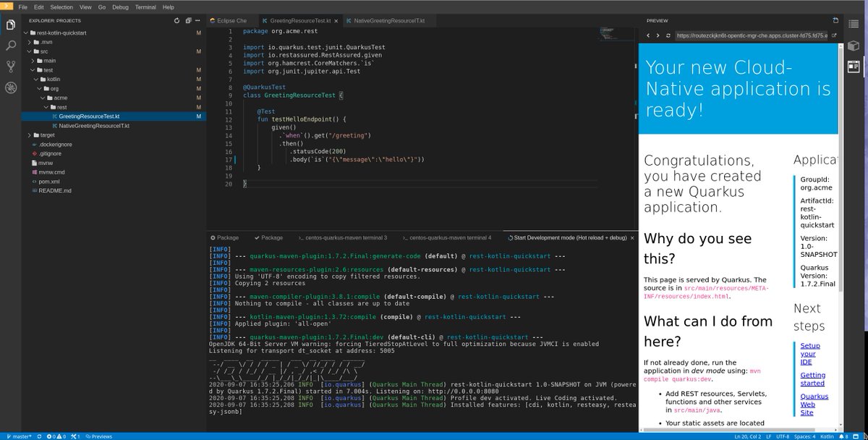
Task: Go back in the Preview browser
Action: (648, 35)
